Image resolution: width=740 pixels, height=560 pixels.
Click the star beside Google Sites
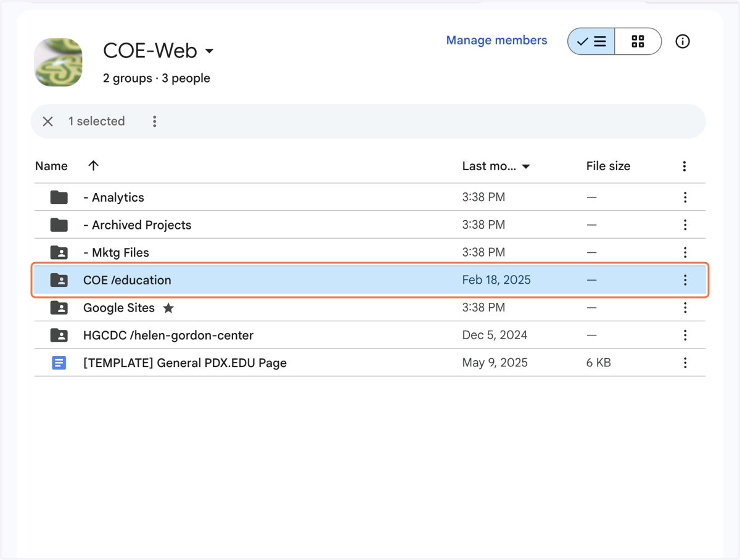(x=168, y=308)
